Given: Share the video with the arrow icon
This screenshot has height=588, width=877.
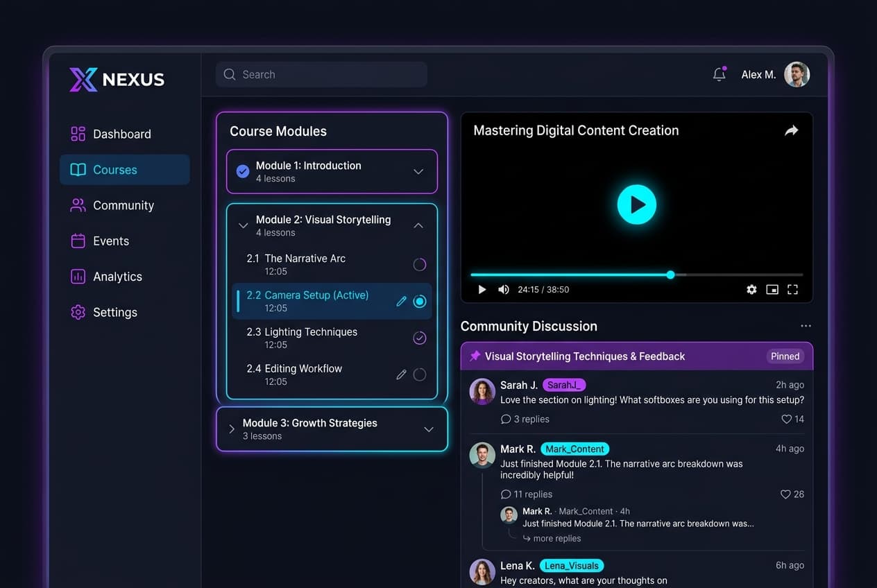Looking at the screenshot, I should [792, 130].
